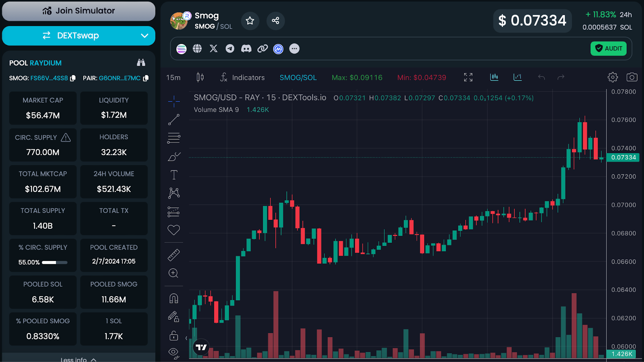Open the Solana explorer link icon
This screenshot has width=644, height=362.
point(182,49)
